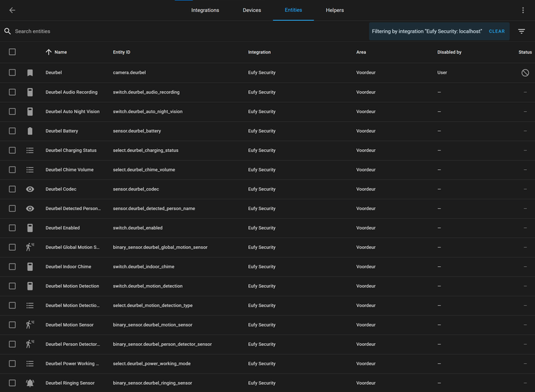The width and height of the screenshot is (535, 392).
Task: Tick the Deurbel Battery row checkbox
Action: coord(12,131)
